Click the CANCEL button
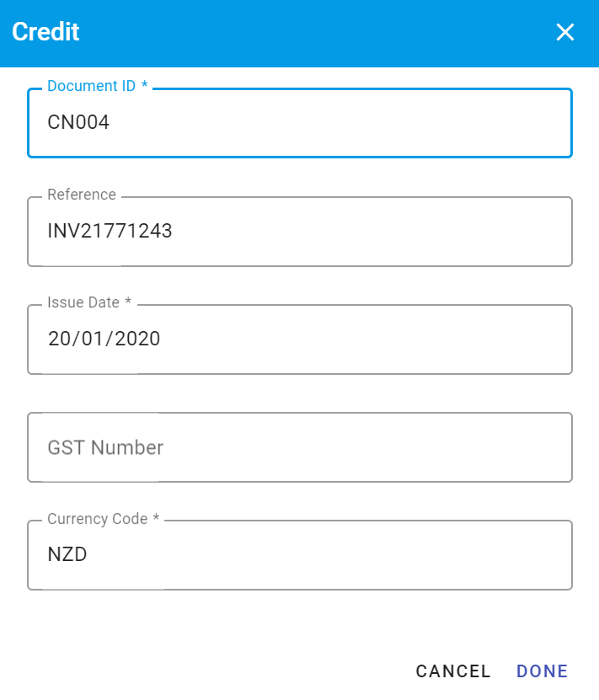 (453, 671)
